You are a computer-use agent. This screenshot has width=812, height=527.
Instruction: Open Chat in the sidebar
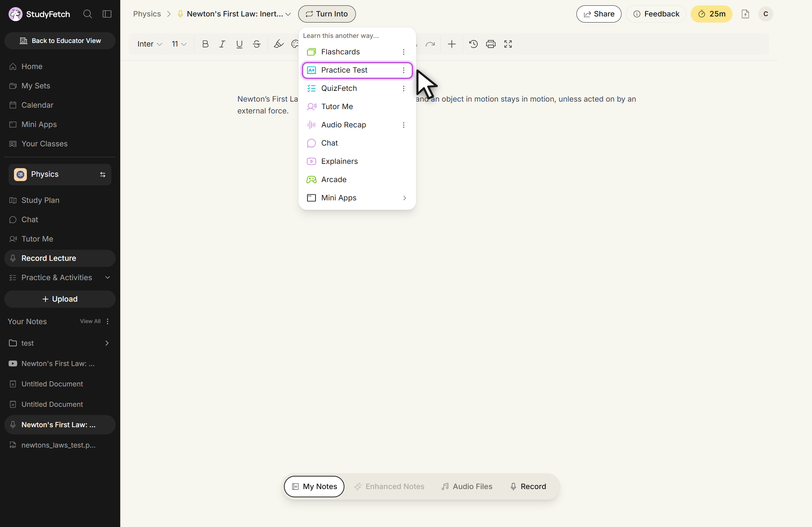pos(60,220)
